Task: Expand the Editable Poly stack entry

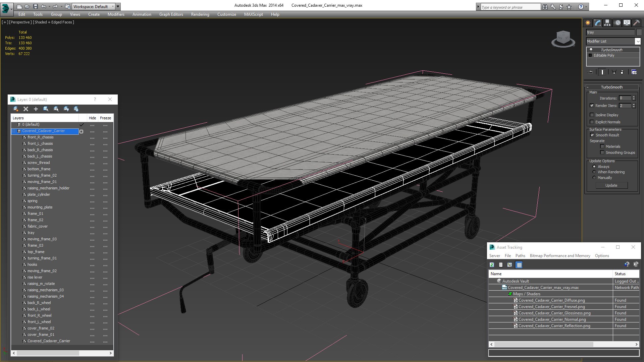Action: click(590, 55)
